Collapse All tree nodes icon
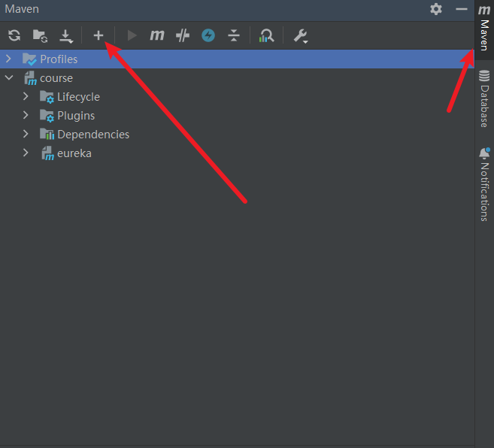The width and height of the screenshot is (494, 448). (233, 35)
